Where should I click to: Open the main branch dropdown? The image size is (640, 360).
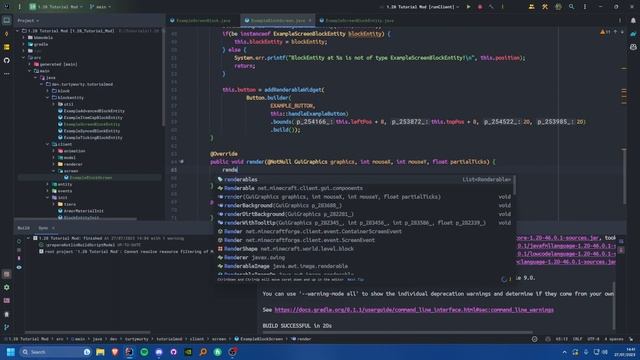(100, 7)
